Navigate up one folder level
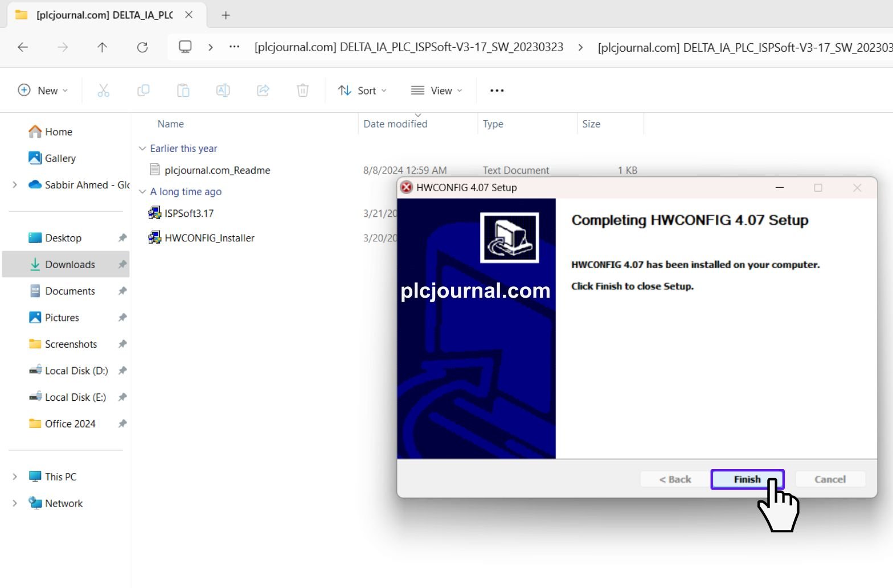 (x=103, y=47)
